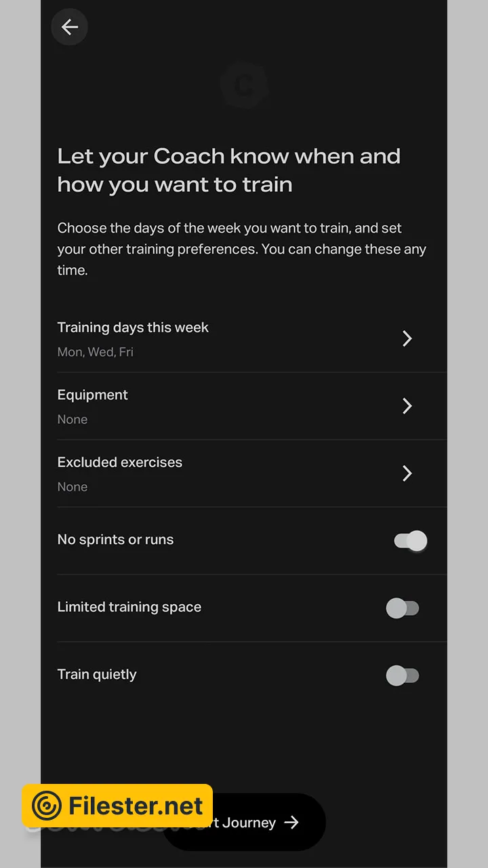488x868 pixels.
Task: Select the Training days this week row label
Action: point(133,328)
